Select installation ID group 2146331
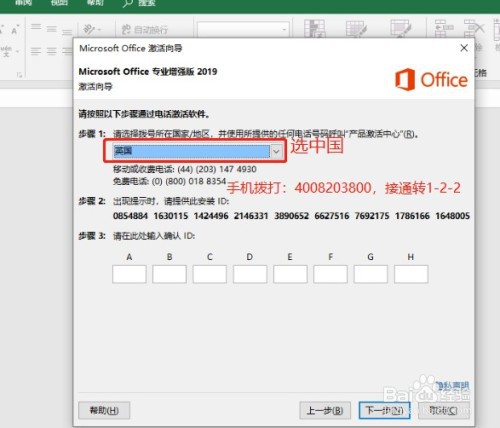Image resolution: width=500 pixels, height=428 pixels. [x=251, y=216]
